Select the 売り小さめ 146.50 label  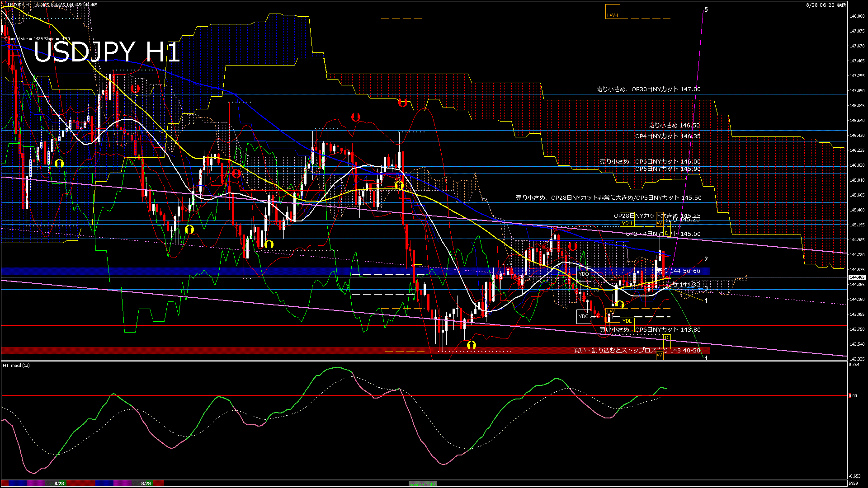click(674, 126)
